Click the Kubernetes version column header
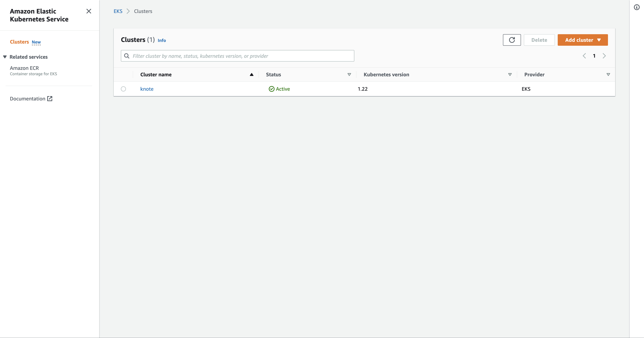The image size is (644, 338). coord(386,75)
